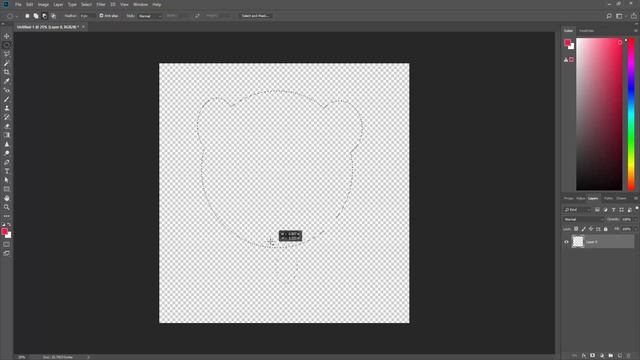Viewport: 640px width, 360px height.
Task: Toggle Layer 0 visibility eye
Action: click(566, 242)
